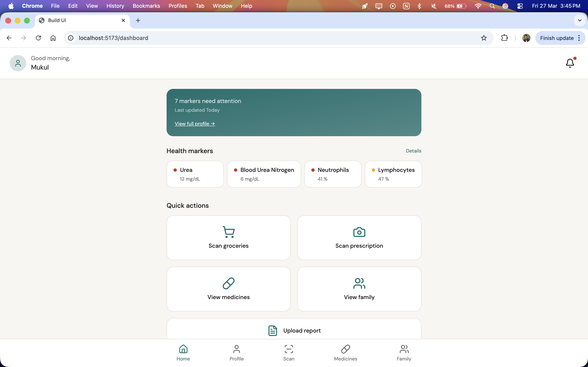This screenshot has height=367, width=588.
Task: Switch to Scan in bottom navigation
Action: (289, 353)
